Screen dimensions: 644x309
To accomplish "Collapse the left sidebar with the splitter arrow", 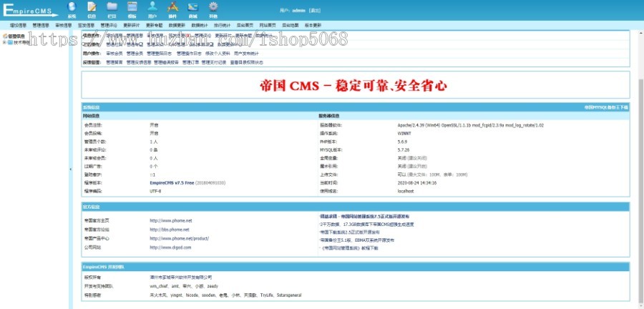I will pos(70,169).
